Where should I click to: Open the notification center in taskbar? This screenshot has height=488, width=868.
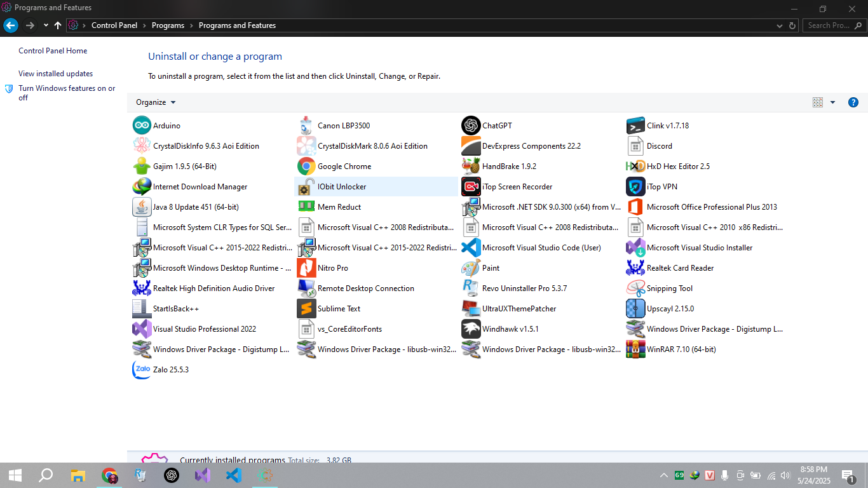tap(848, 475)
